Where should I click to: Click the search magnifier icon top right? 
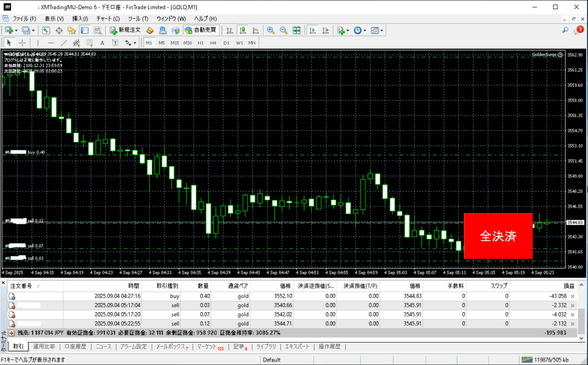pos(565,30)
